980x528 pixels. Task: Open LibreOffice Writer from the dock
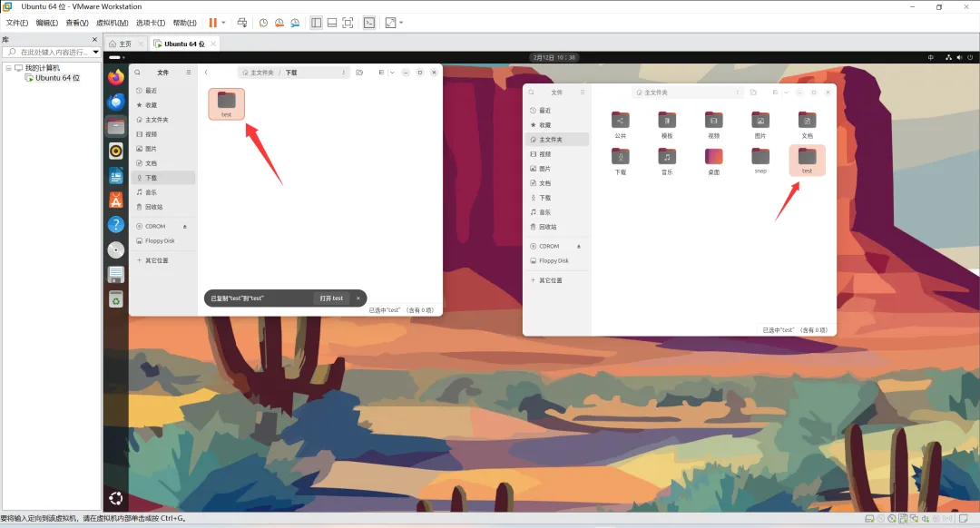[x=115, y=176]
